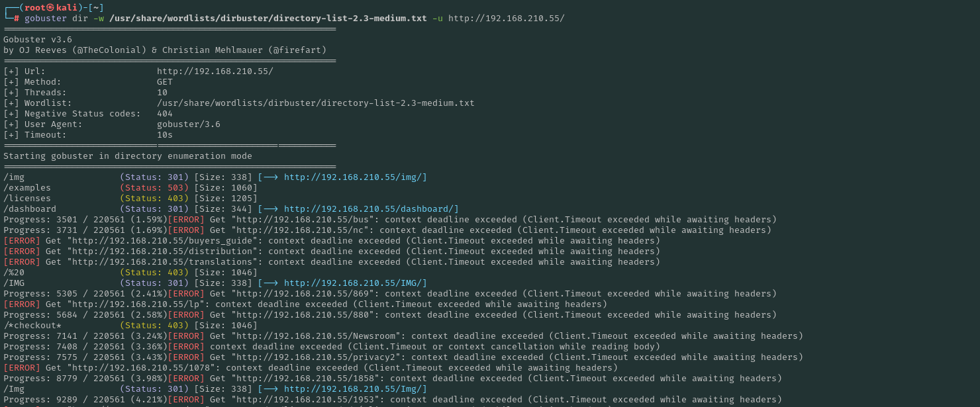This screenshot has height=407, width=980.
Task: Click the wordlist path in the typed command
Action: 268,18
